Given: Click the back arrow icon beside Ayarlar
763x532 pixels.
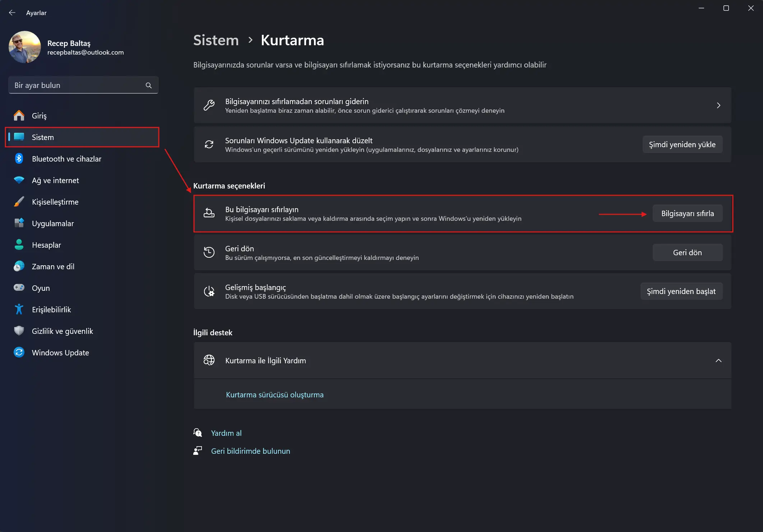Looking at the screenshot, I should [x=12, y=13].
